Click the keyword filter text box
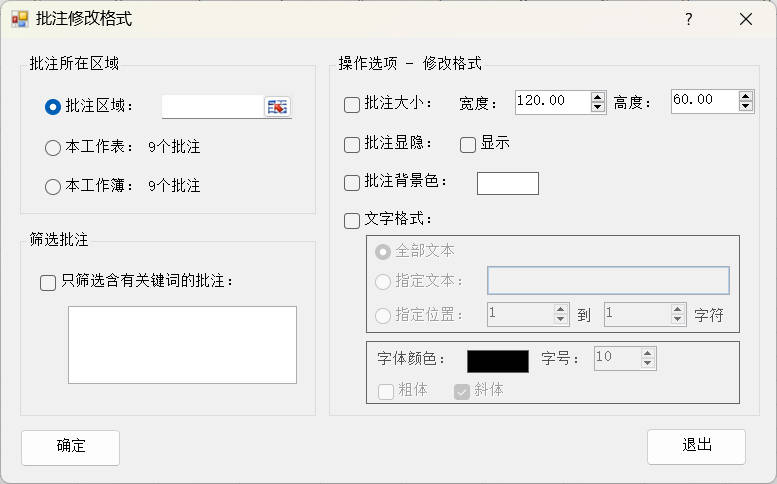The image size is (777, 484). point(182,344)
